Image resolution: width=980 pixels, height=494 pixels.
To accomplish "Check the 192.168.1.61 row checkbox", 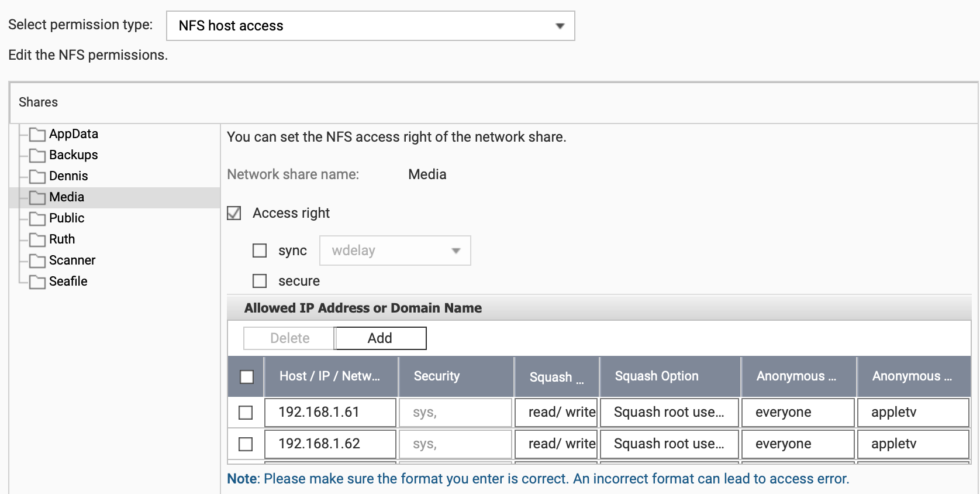I will [x=246, y=413].
